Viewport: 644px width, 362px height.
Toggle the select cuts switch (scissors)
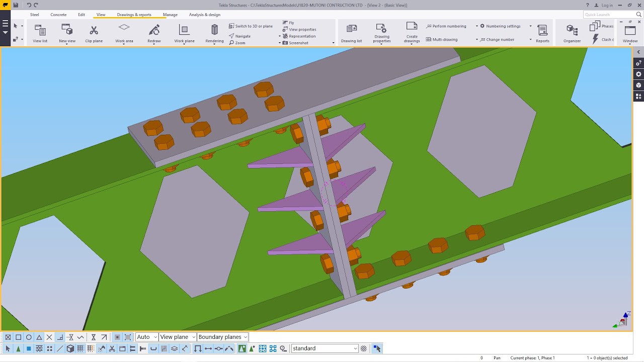(x=112, y=348)
